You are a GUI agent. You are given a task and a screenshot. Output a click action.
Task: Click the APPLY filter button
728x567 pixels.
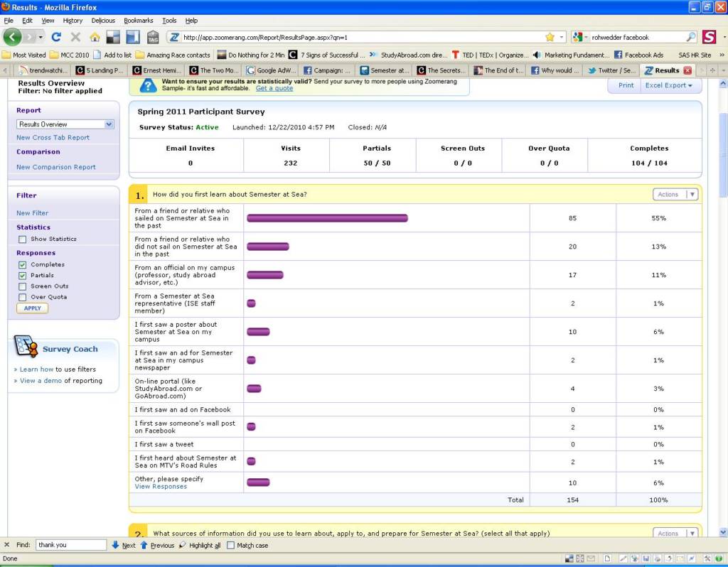(32, 308)
